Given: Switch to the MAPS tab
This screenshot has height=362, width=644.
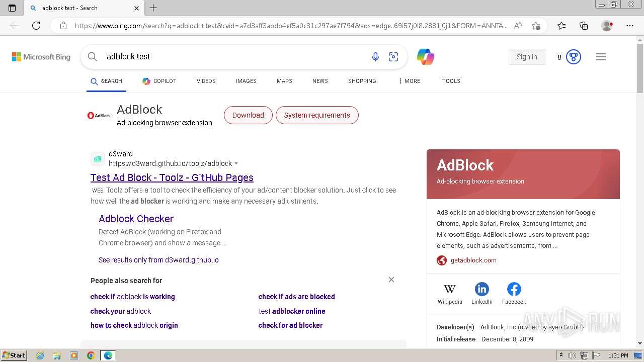Looking at the screenshot, I should pyautogui.click(x=284, y=81).
